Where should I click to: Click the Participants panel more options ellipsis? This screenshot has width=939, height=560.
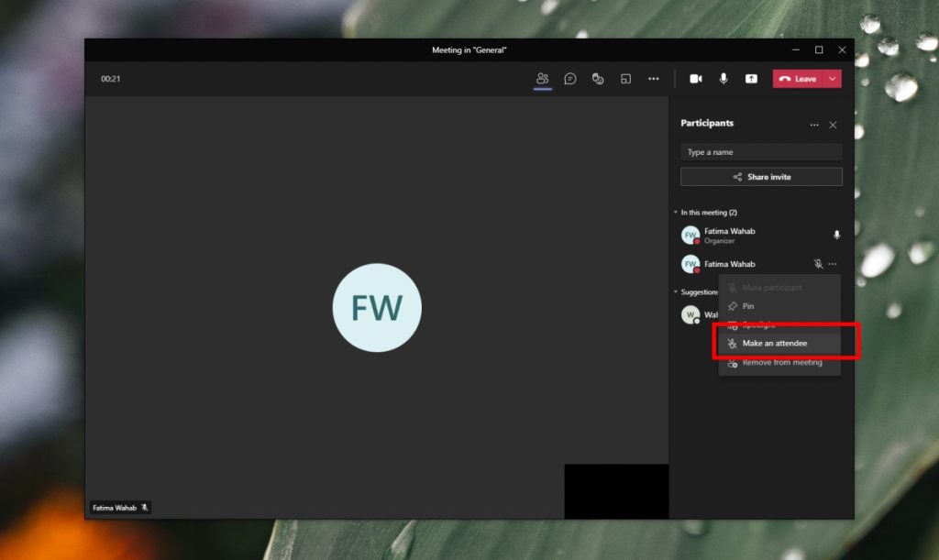814,124
